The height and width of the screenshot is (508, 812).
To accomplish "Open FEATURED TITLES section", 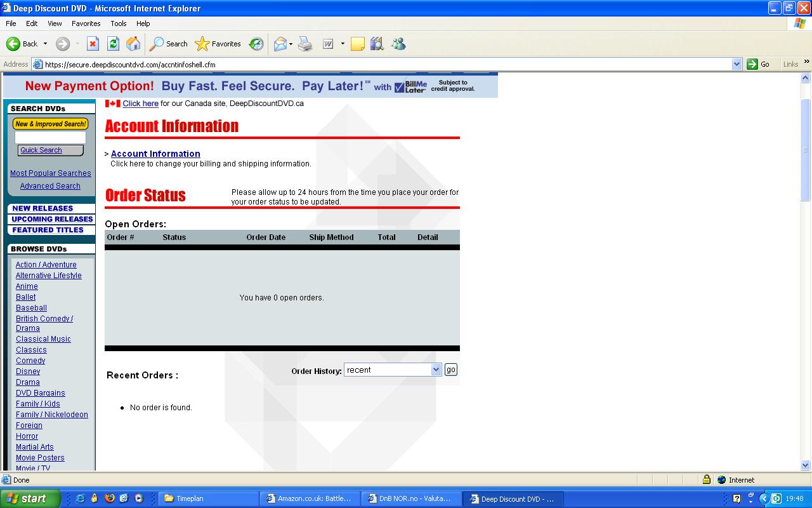I will point(48,230).
